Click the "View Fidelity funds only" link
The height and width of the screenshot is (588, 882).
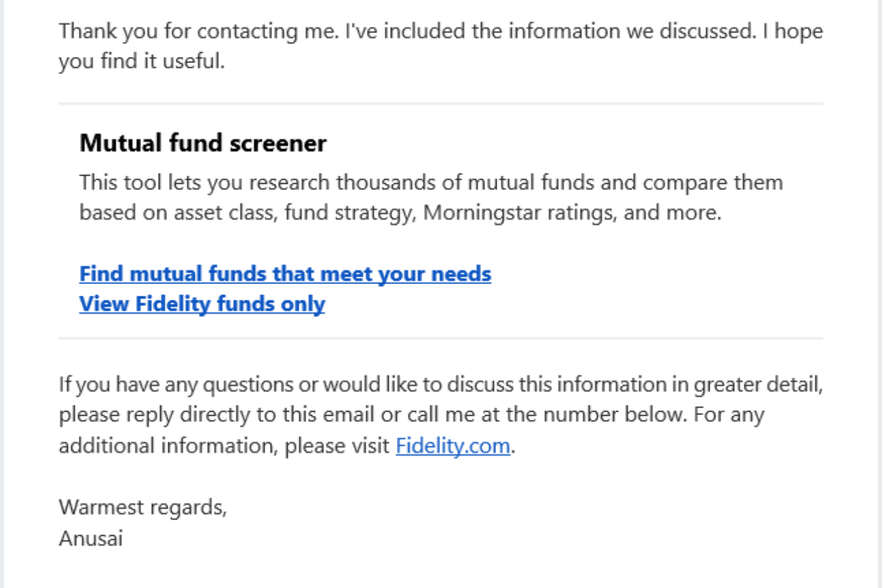click(202, 304)
